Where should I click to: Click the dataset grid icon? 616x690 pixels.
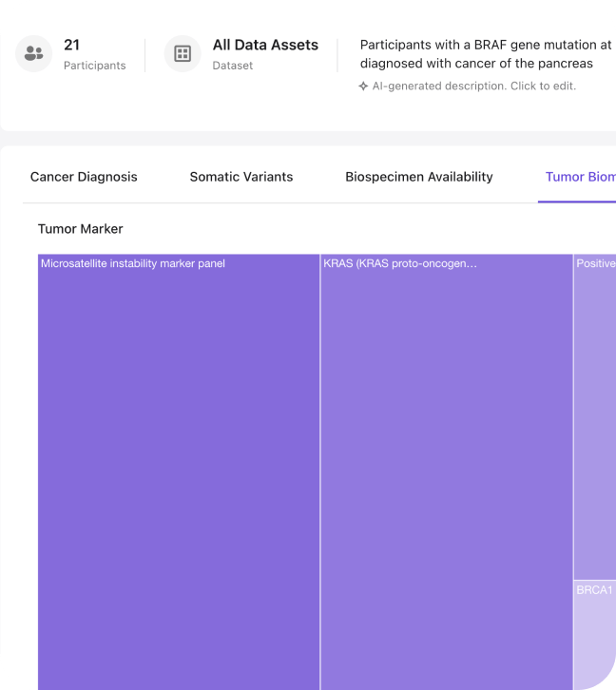pos(183,53)
